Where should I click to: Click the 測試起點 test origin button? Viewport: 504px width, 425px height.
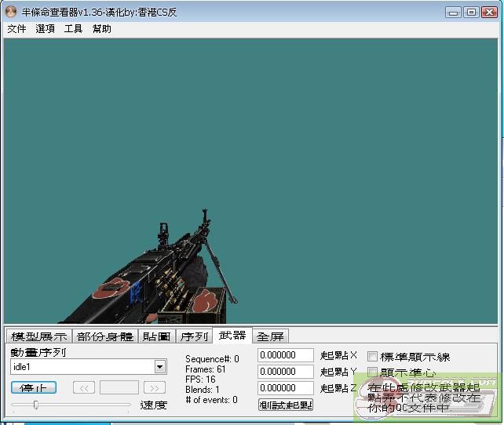coord(286,405)
